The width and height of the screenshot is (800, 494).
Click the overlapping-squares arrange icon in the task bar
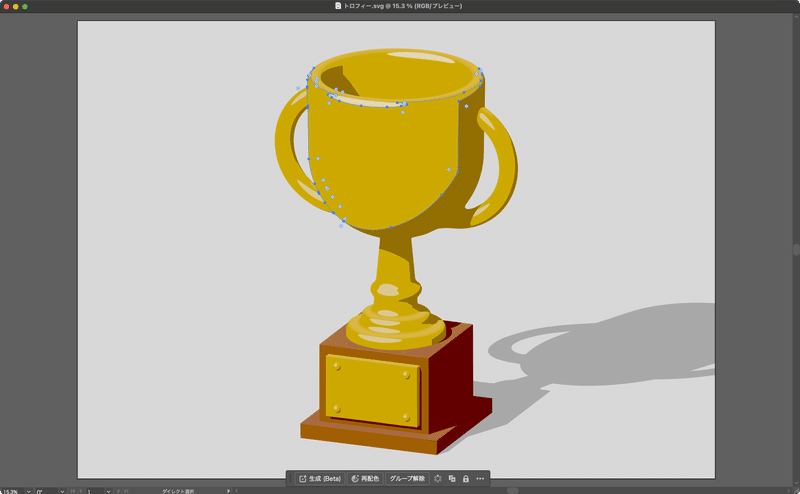coord(452,479)
